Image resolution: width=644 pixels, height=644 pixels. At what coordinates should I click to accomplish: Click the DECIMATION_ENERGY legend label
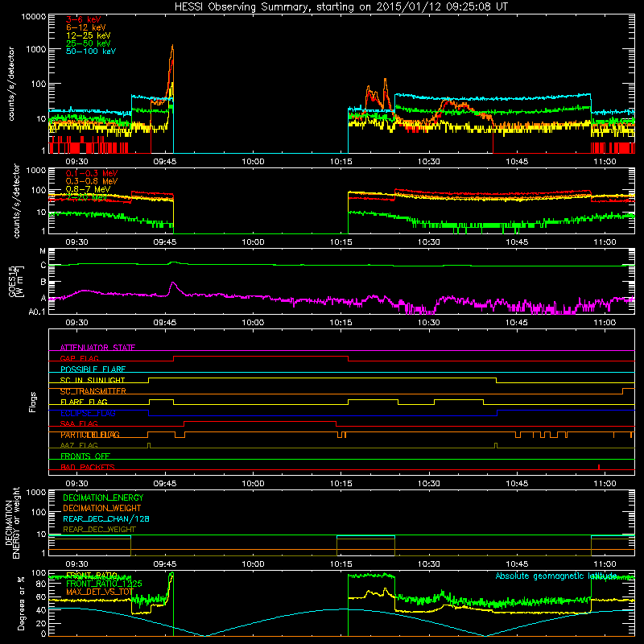103,497
